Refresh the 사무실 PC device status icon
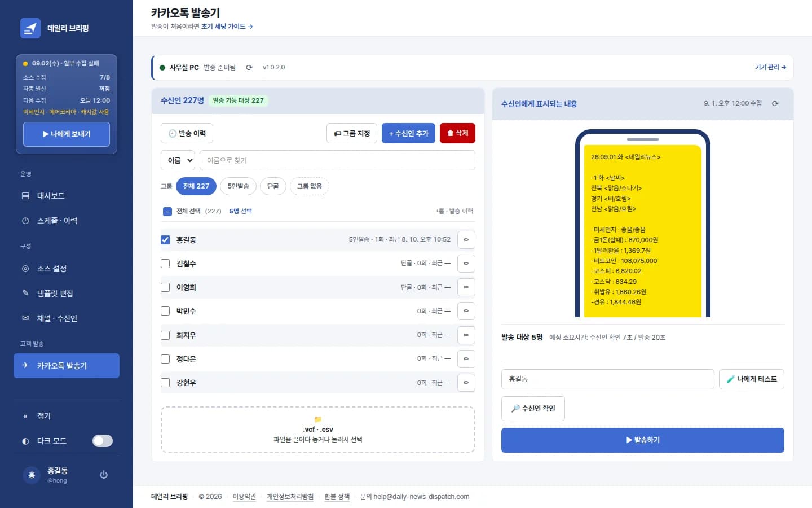This screenshot has width=812, height=508. coord(249,67)
